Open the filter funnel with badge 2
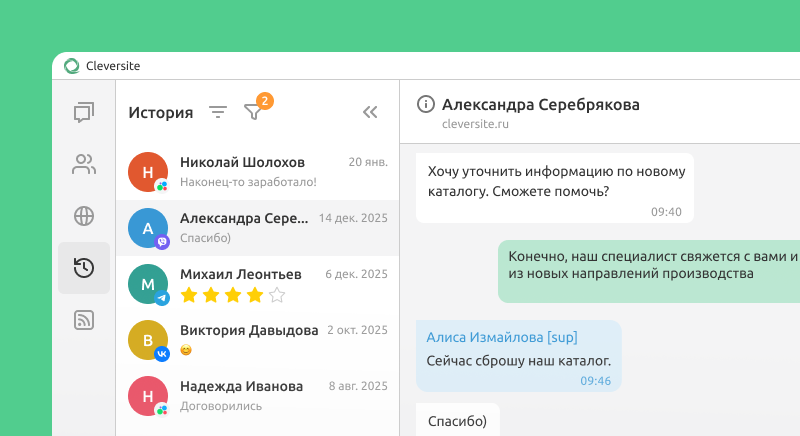Image resolution: width=800 pixels, height=436 pixels. click(x=254, y=112)
